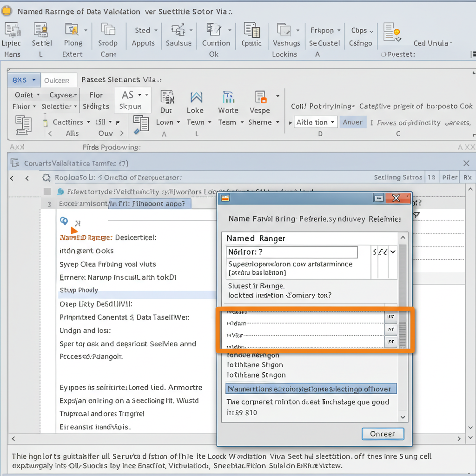Screen dimensions: 476x476
Task: Click the dialog list scroll-up arrow
Action: [x=403, y=238]
